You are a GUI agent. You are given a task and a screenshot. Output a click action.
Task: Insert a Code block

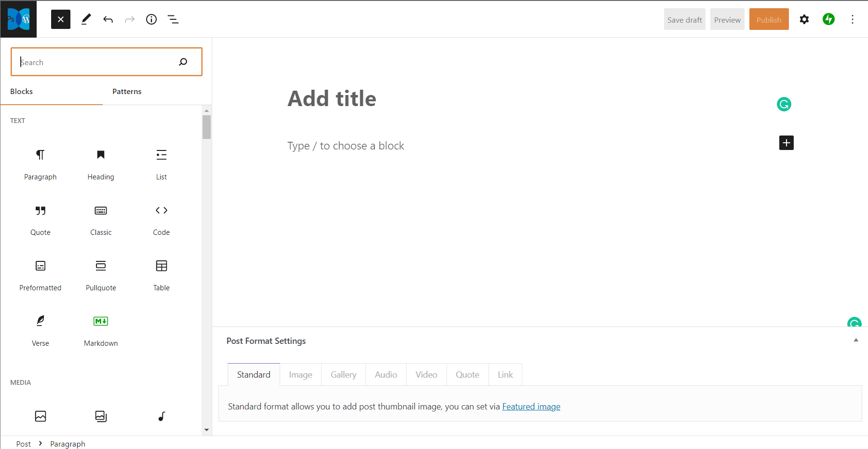click(x=162, y=219)
